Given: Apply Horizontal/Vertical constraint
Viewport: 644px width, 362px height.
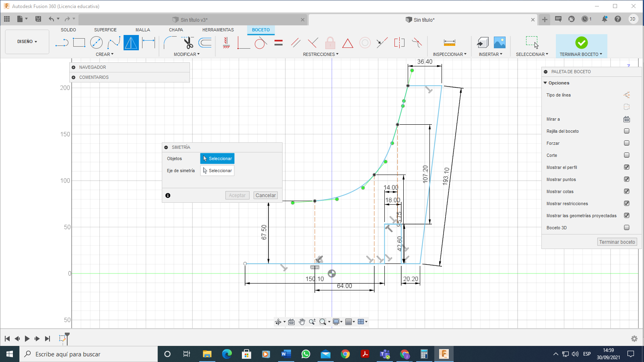Looking at the screenshot, I should click(x=227, y=43).
